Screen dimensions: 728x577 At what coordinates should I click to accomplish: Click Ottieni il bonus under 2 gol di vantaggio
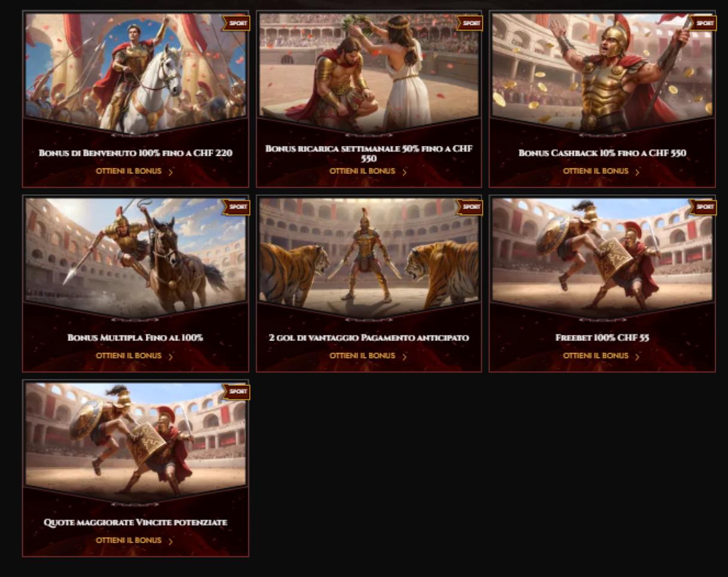pyautogui.click(x=362, y=356)
